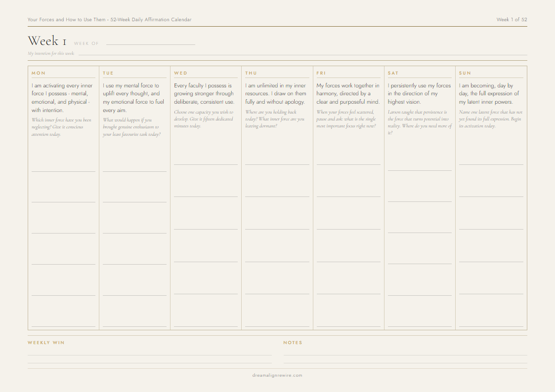Screen dimensions: 555x392
Task: Click the prompt 'Choose one capacity you wish to develop'
Action: [204, 119]
